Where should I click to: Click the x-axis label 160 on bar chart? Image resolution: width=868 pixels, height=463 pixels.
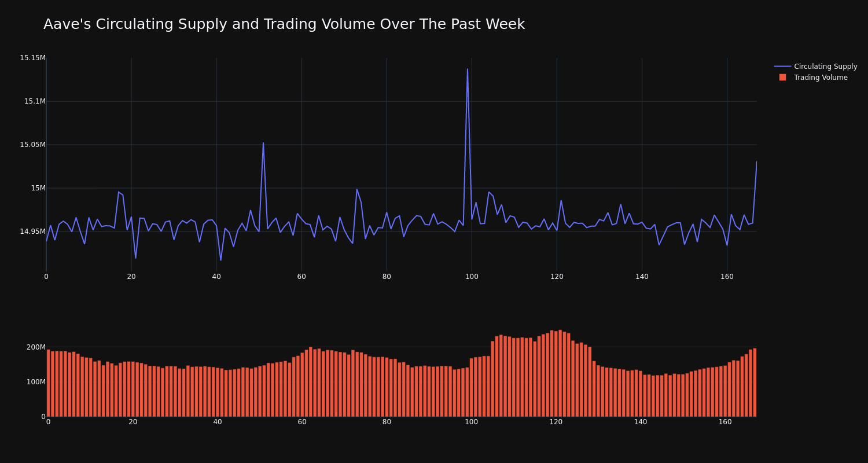pos(725,422)
